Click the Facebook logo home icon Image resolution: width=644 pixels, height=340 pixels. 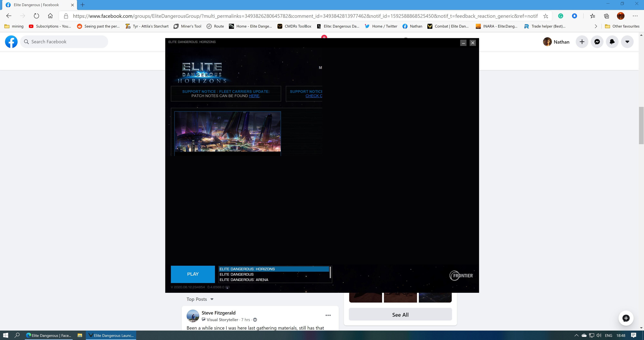11,42
